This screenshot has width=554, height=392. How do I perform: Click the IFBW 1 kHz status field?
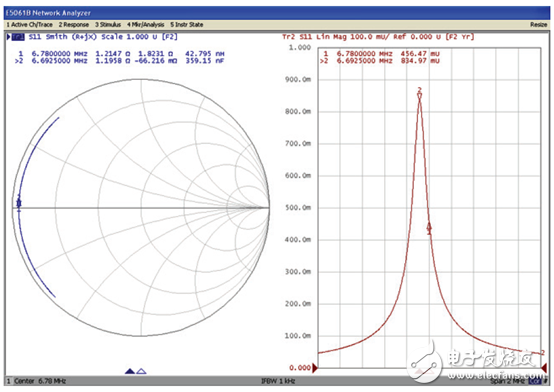[278, 381]
